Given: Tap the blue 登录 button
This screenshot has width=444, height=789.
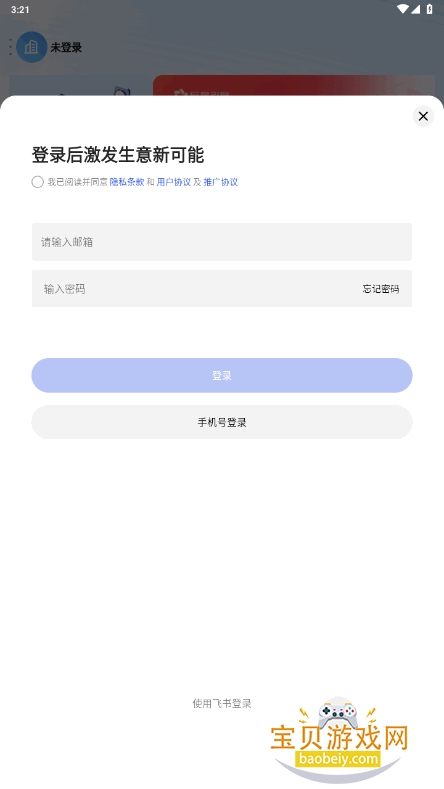Looking at the screenshot, I should click(x=222, y=375).
